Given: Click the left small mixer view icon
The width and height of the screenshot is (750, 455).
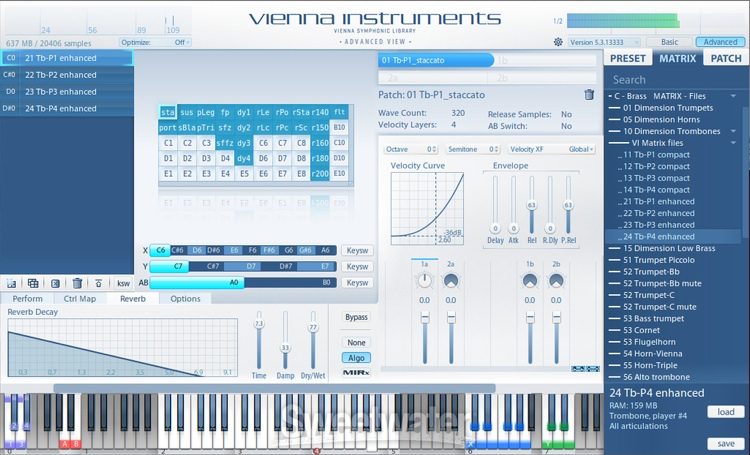Looking at the screenshot, I should (x=578, y=369).
